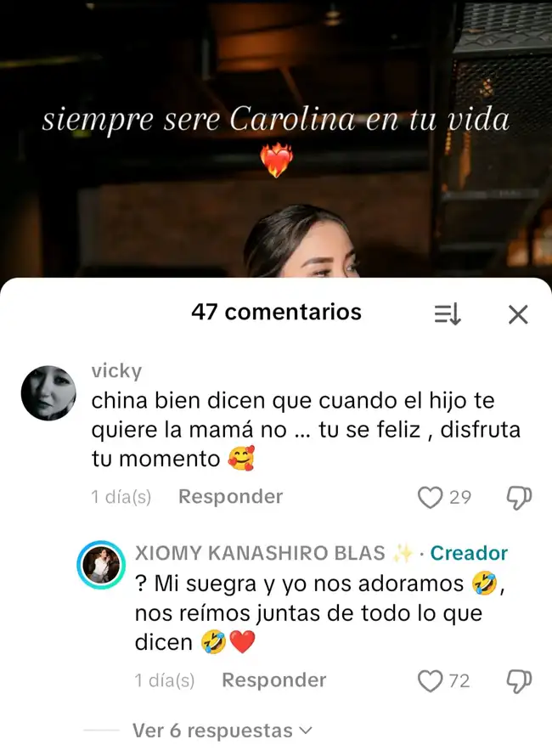Tap the Creador badge label
The width and height of the screenshot is (552, 756).
click(469, 553)
